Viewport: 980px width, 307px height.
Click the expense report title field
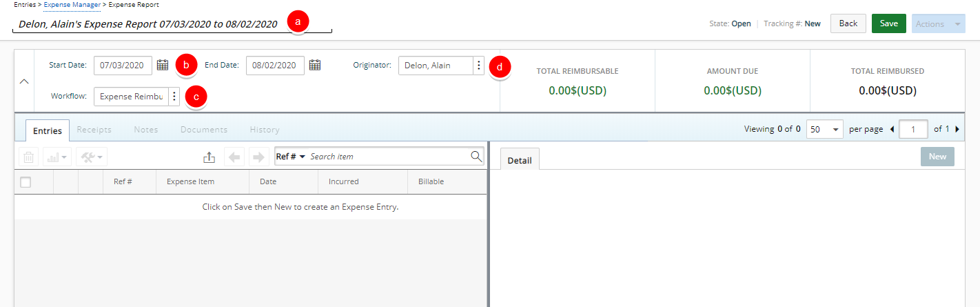pos(172,24)
